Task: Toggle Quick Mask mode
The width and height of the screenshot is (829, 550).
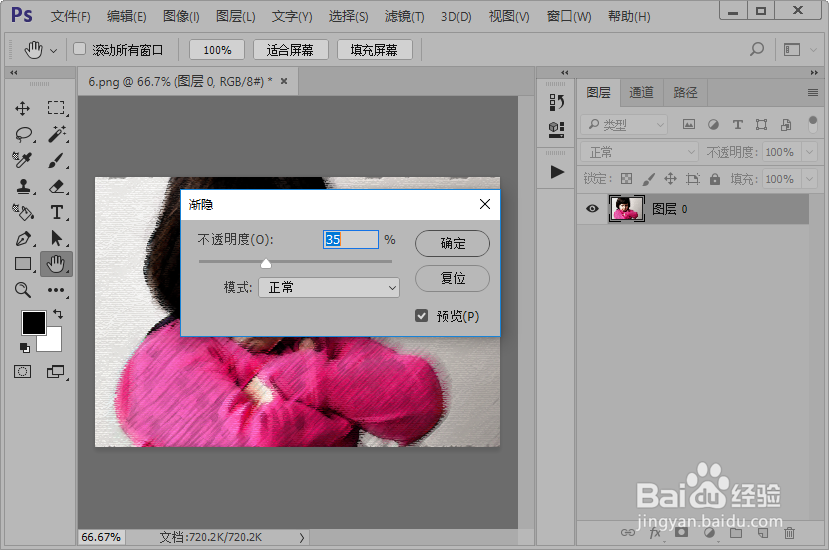Action: 22,372
